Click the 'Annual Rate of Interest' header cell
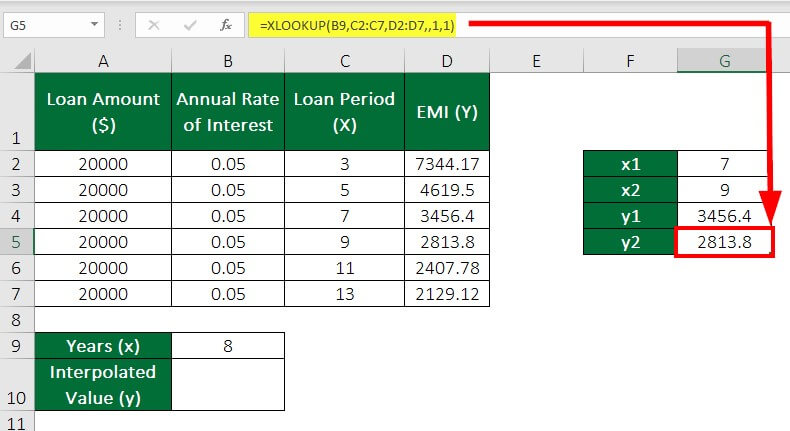Image resolution: width=790 pixels, height=431 pixels. [x=228, y=111]
